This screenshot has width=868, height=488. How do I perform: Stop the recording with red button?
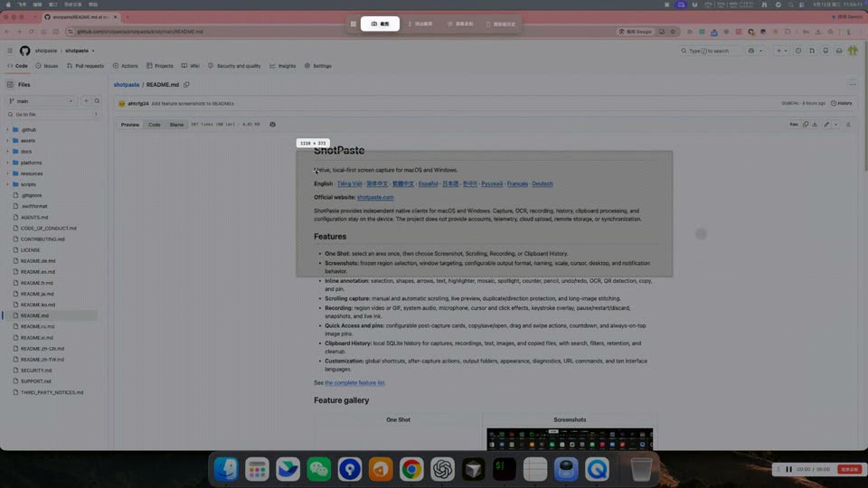(x=849, y=469)
